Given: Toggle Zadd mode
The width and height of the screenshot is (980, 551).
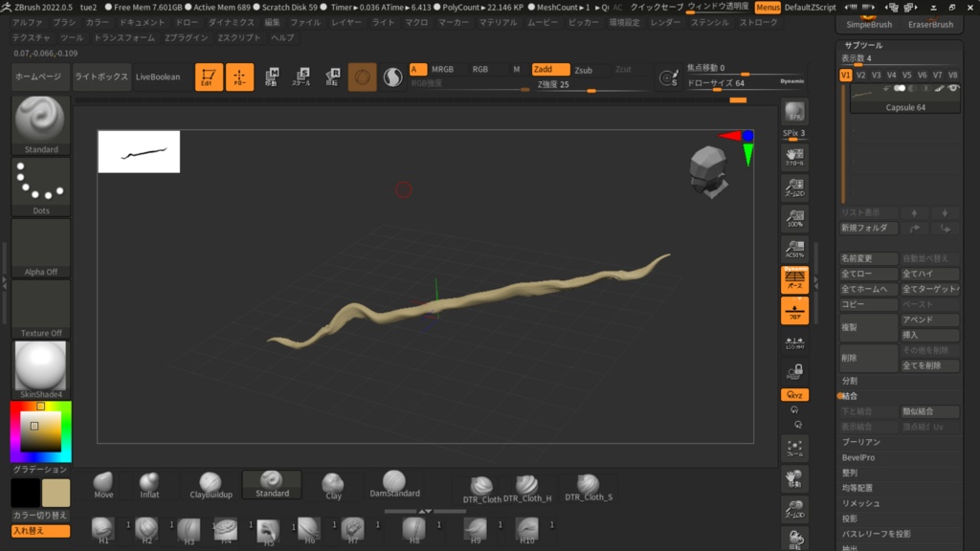Looking at the screenshot, I should pos(550,69).
